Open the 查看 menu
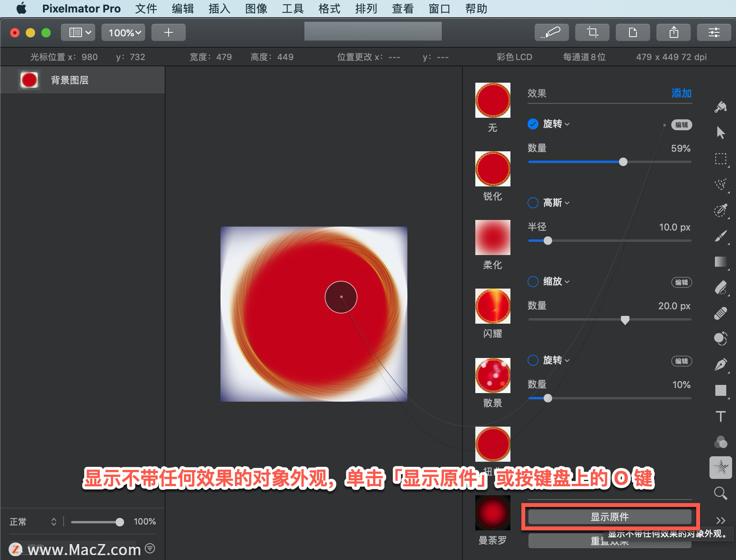This screenshot has width=736, height=560. point(403,9)
